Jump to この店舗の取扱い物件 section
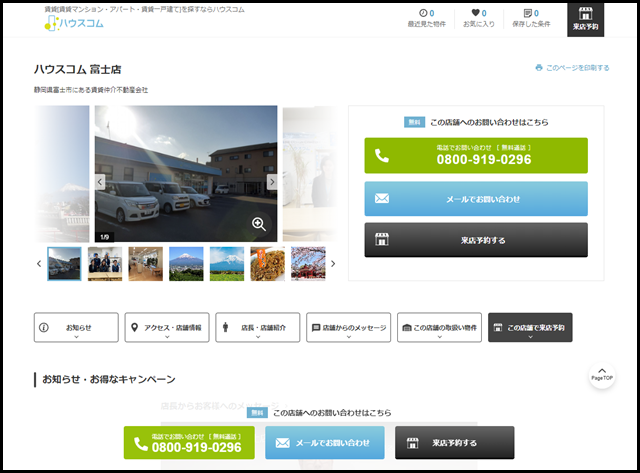The image size is (640, 473). click(439, 327)
